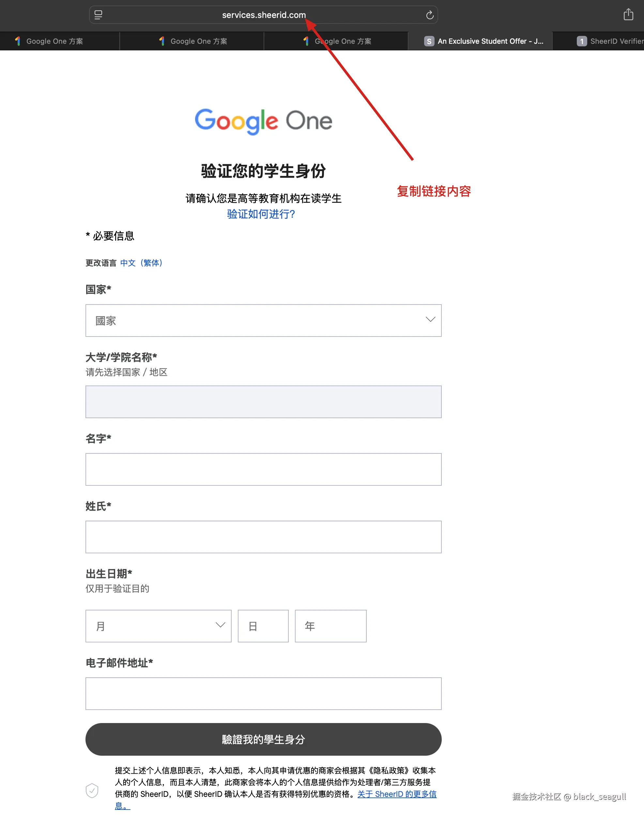Select the Google One favicon on the first tab
644x820 pixels.
pos(18,41)
